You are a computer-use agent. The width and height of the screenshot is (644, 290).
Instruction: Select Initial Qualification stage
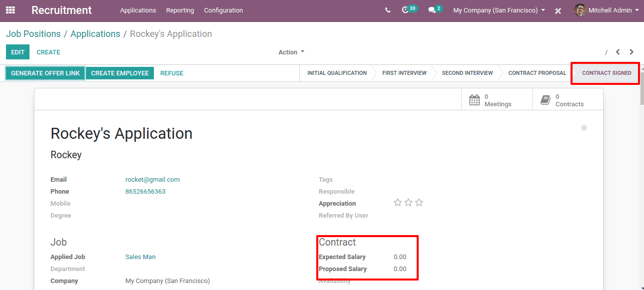pos(337,73)
